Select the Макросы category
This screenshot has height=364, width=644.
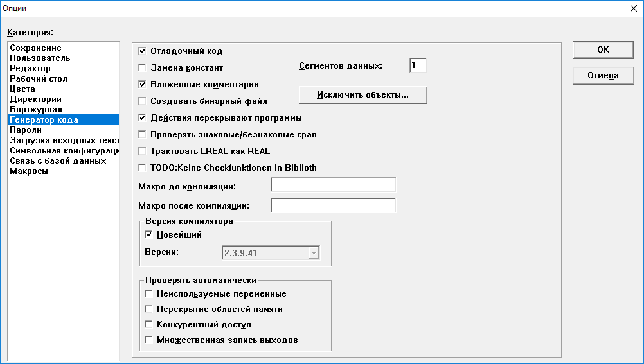pos(29,171)
